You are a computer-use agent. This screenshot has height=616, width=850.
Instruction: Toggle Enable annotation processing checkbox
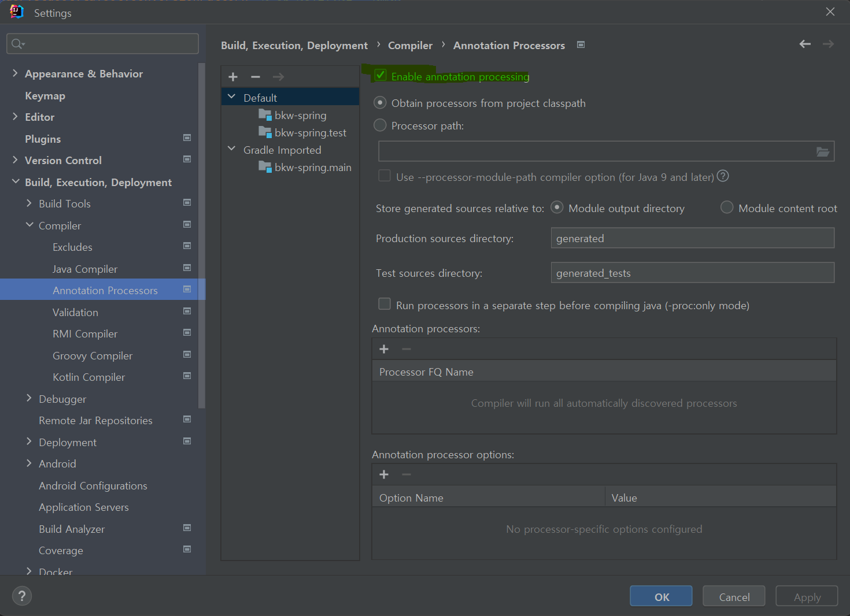point(380,75)
